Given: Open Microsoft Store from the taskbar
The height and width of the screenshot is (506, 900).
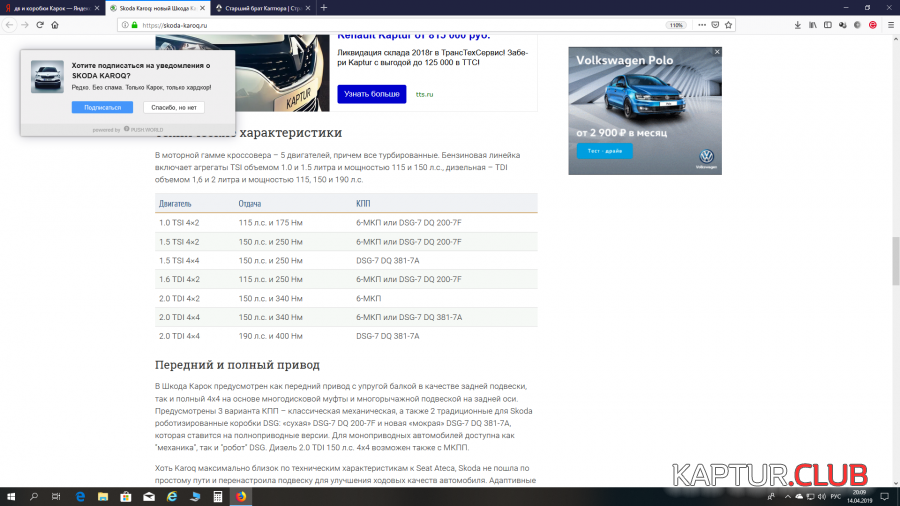Looking at the screenshot, I should point(126,497).
